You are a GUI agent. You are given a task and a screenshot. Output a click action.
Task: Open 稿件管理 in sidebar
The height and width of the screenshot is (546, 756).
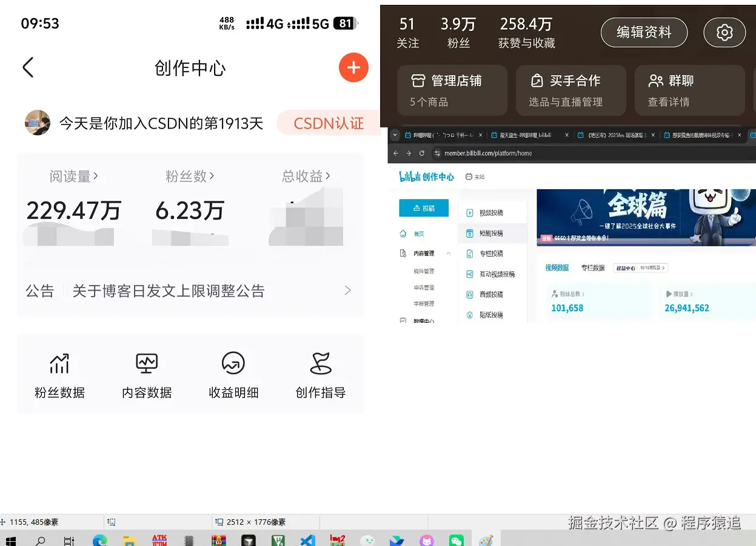424,271
